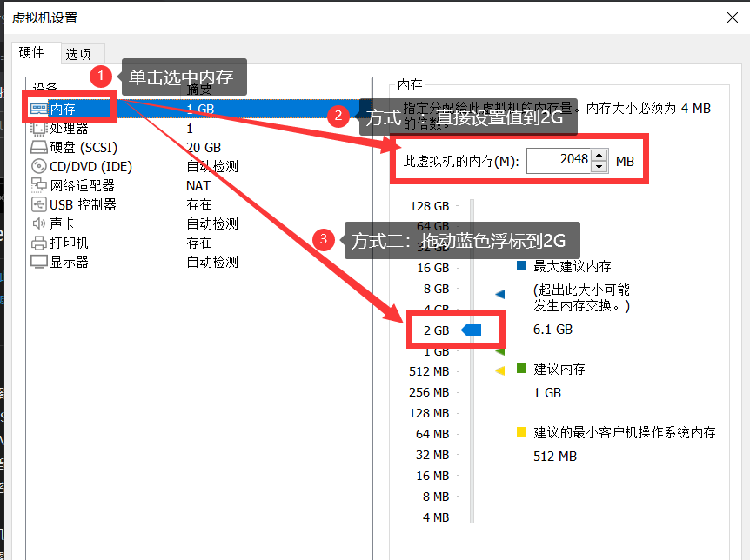Click the 8 MB scale label
The height and width of the screenshot is (560, 750).
point(436,497)
